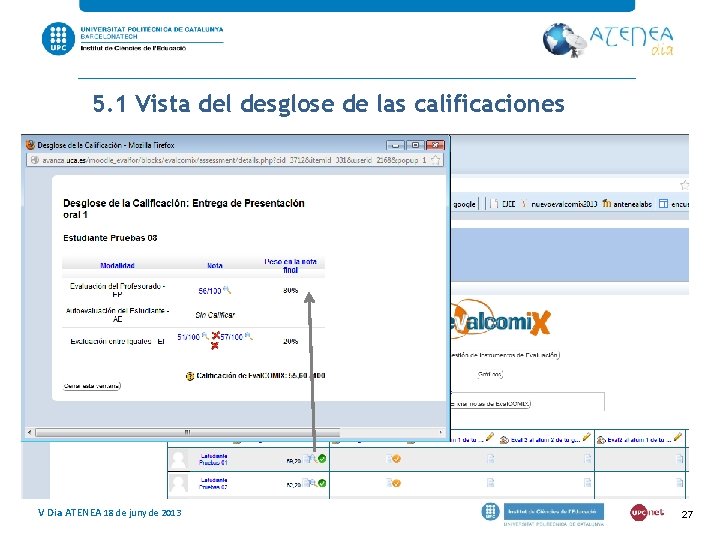The image size is (720, 540).
Task: Click the popup scrollbar right arrow
Action: point(441,432)
